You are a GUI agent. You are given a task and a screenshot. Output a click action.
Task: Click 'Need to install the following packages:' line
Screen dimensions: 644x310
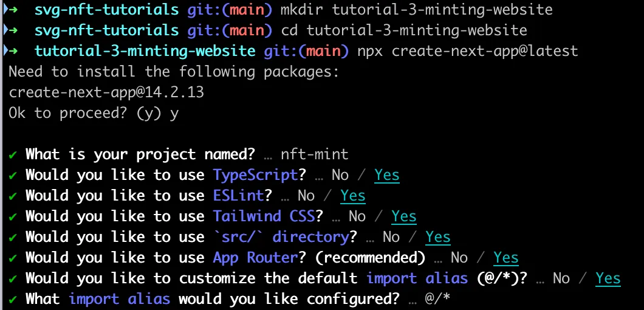click(174, 72)
